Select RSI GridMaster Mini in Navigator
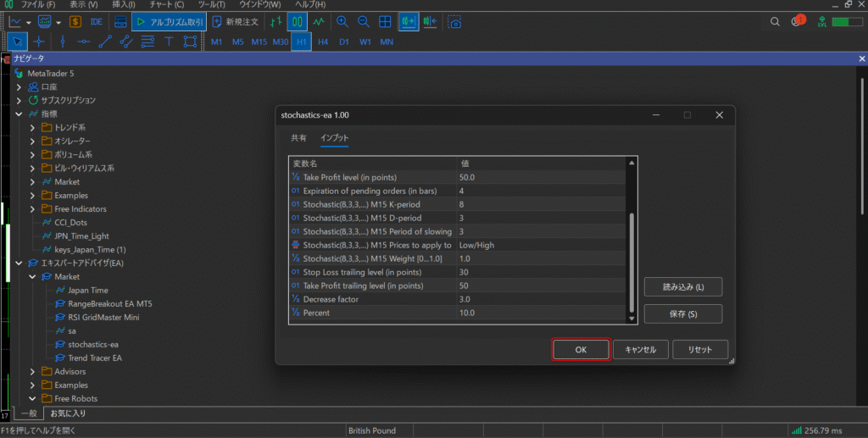The image size is (868, 438). click(103, 318)
